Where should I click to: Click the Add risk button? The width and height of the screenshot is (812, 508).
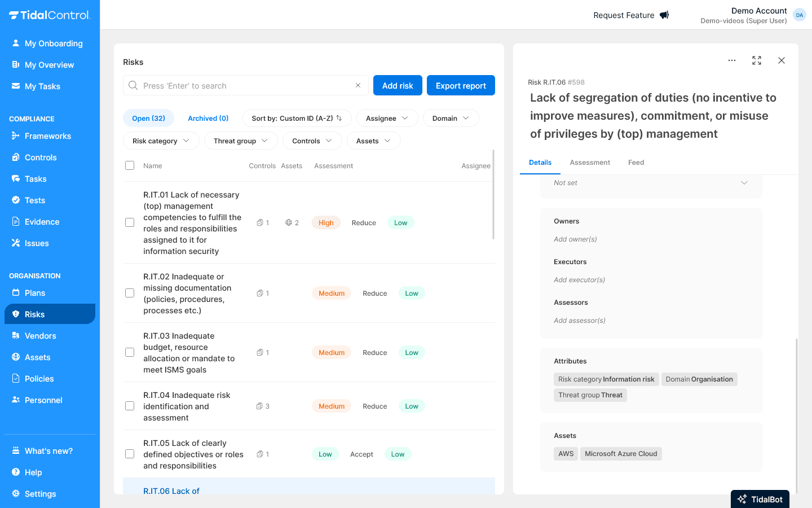pyautogui.click(x=398, y=86)
